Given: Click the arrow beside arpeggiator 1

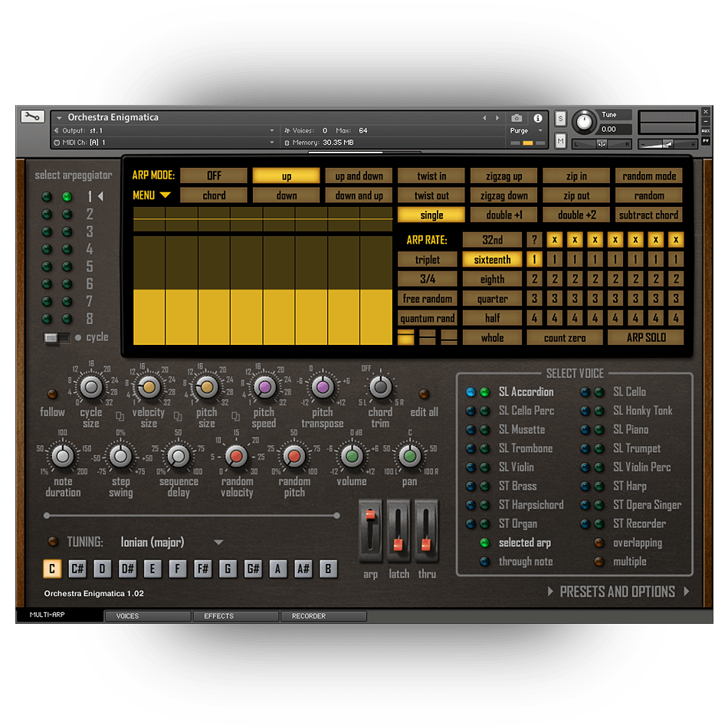Looking at the screenshot, I should (x=100, y=196).
